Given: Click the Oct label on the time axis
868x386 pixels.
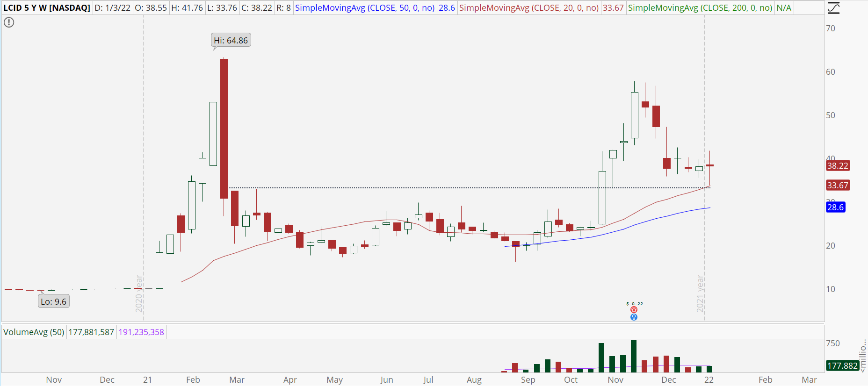Looking at the screenshot, I should pos(571,380).
